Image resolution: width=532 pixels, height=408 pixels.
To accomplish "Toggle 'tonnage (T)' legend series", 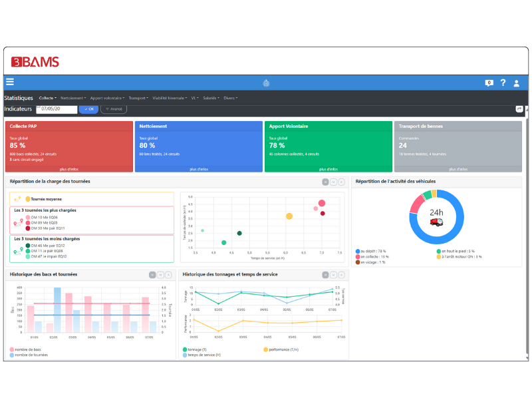I will 185,349.
